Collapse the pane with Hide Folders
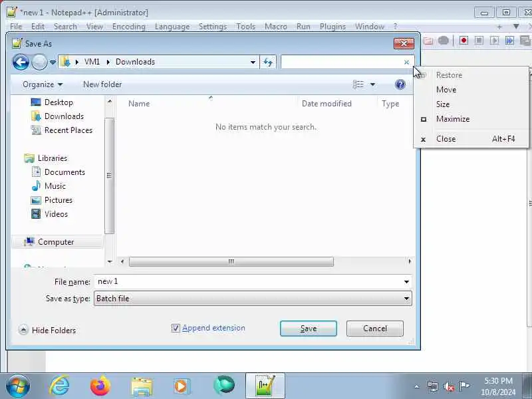This screenshot has width=532, height=399. coord(47,330)
